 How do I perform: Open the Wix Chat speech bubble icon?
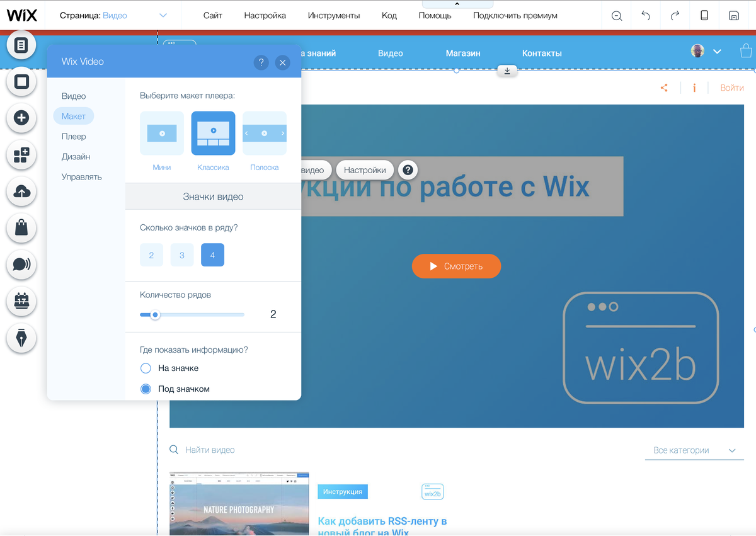coord(21,265)
